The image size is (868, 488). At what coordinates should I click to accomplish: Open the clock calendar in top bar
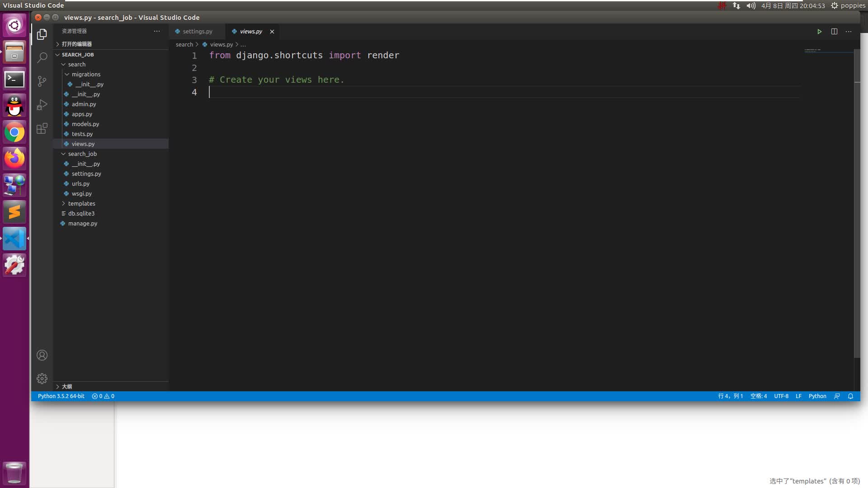click(793, 5)
